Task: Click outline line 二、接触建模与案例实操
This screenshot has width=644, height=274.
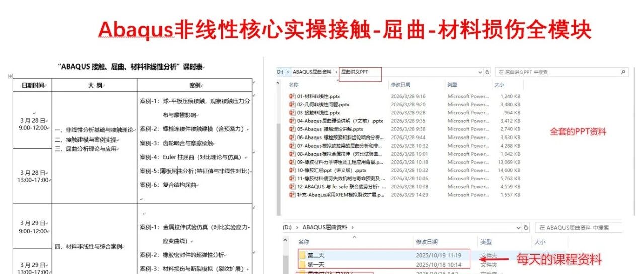Action: (87, 140)
